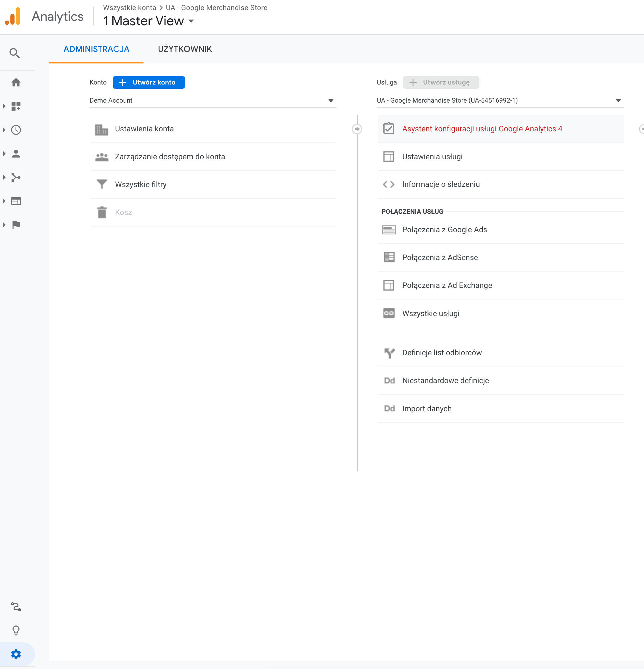644x669 pixels.
Task: Click the Utwórz konto button
Action: click(x=149, y=82)
